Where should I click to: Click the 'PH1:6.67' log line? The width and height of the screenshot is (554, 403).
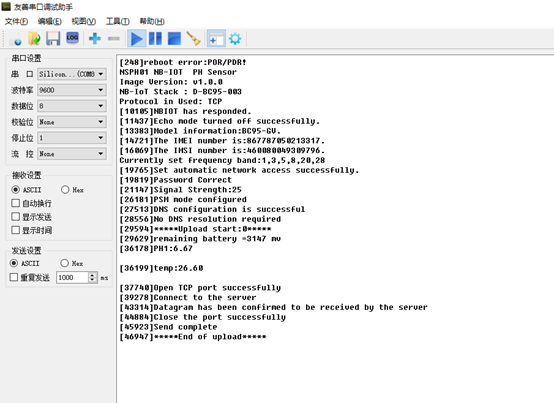[x=156, y=249]
